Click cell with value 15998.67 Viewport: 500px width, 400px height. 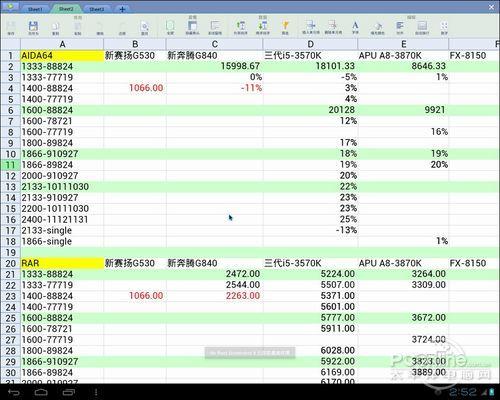pos(214,66)
